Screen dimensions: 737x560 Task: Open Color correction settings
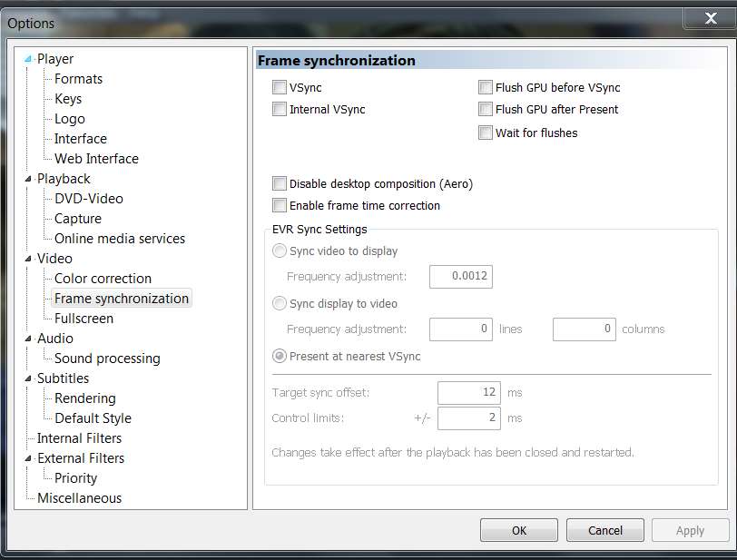point(103,279)
